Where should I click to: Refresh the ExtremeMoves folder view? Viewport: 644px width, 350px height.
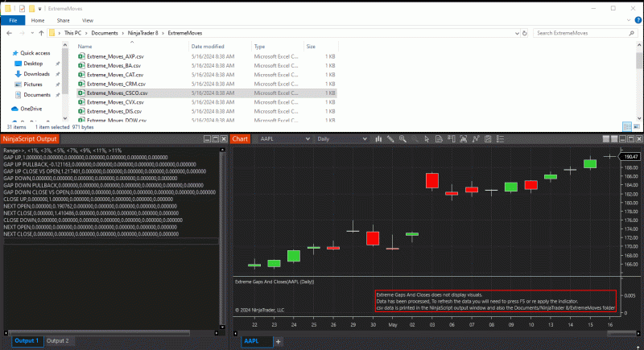(x=525, y=33)
